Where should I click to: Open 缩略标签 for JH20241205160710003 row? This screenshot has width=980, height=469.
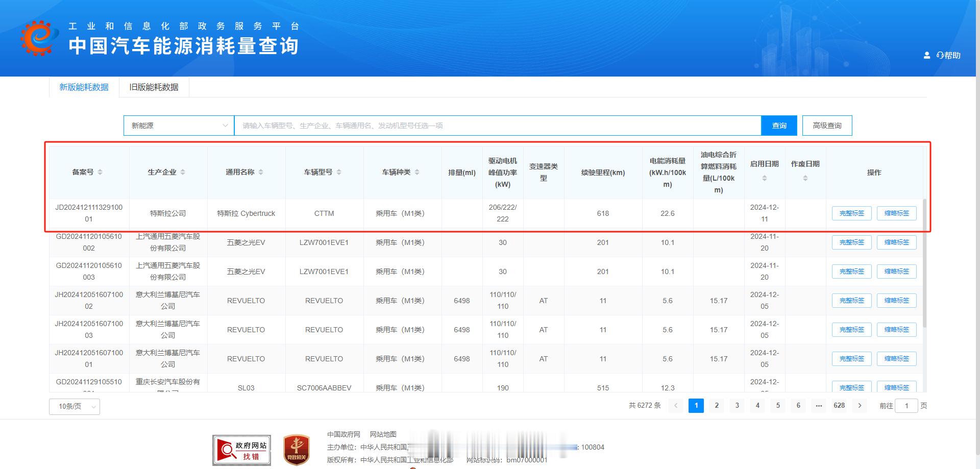pyautogui.click(x=896, y=330)
